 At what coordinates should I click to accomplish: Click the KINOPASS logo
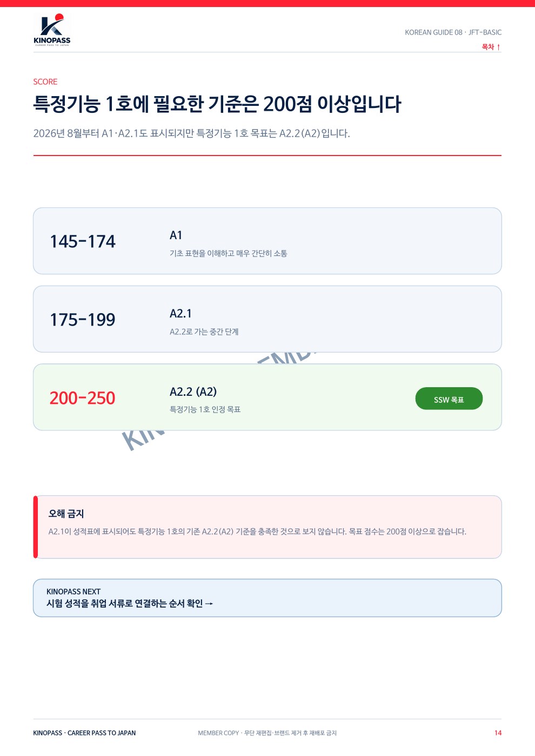pyautogui.click(x=52, y=30)
